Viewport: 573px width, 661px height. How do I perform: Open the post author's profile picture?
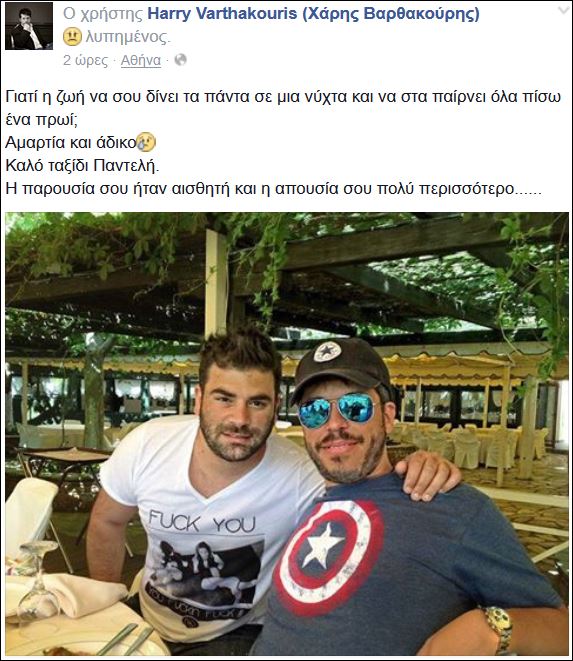tap(29, 26)
